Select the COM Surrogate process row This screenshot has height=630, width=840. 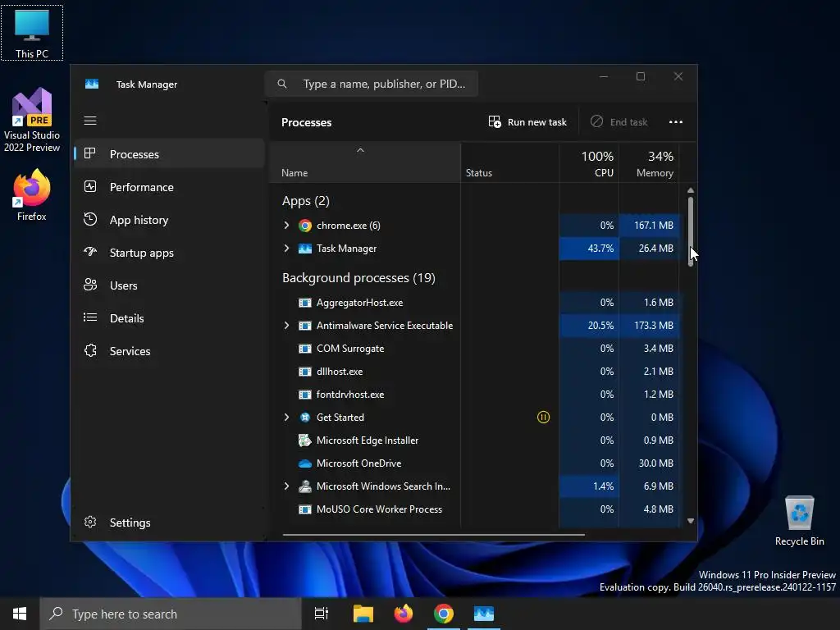click(x=475, y=349)
